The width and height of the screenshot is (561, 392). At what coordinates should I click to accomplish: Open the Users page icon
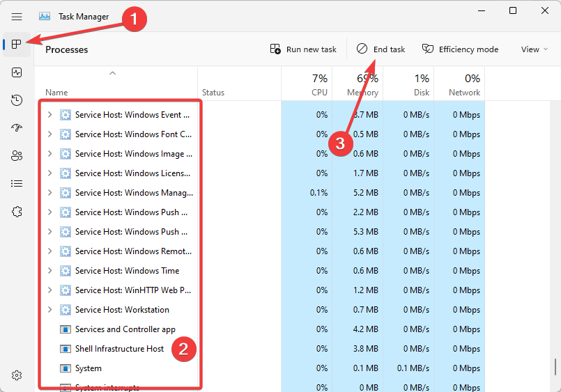[17, 155]
